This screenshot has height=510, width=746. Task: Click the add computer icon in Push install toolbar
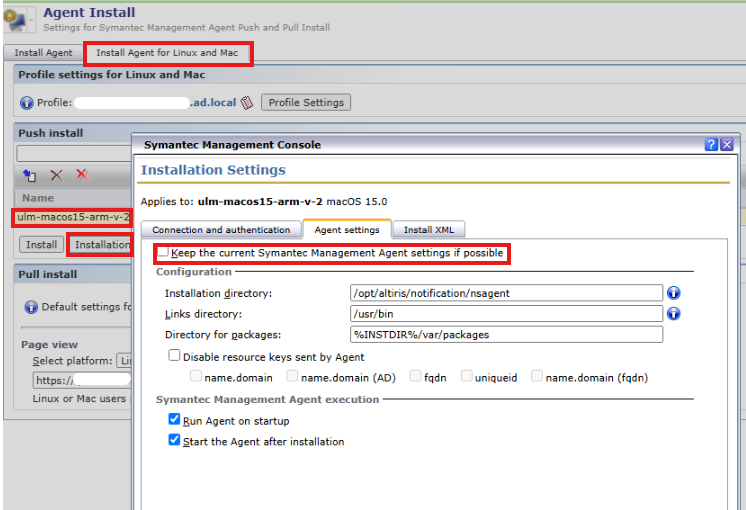pyautogui.click(x=29, y=175)
